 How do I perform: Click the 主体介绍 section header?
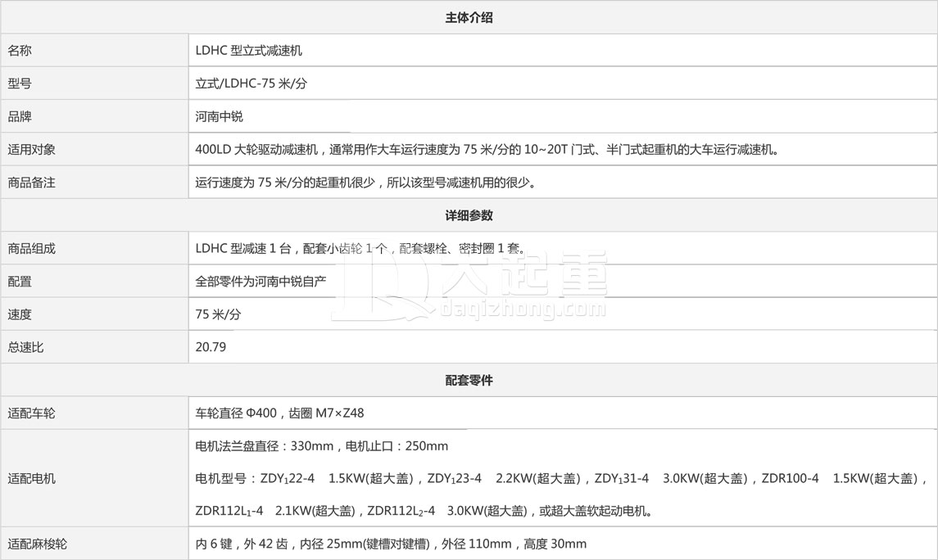point(469,17)
